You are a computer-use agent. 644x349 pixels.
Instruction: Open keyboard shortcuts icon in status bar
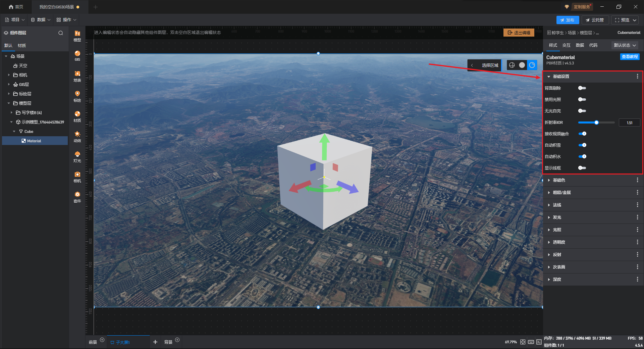[531, 342]
